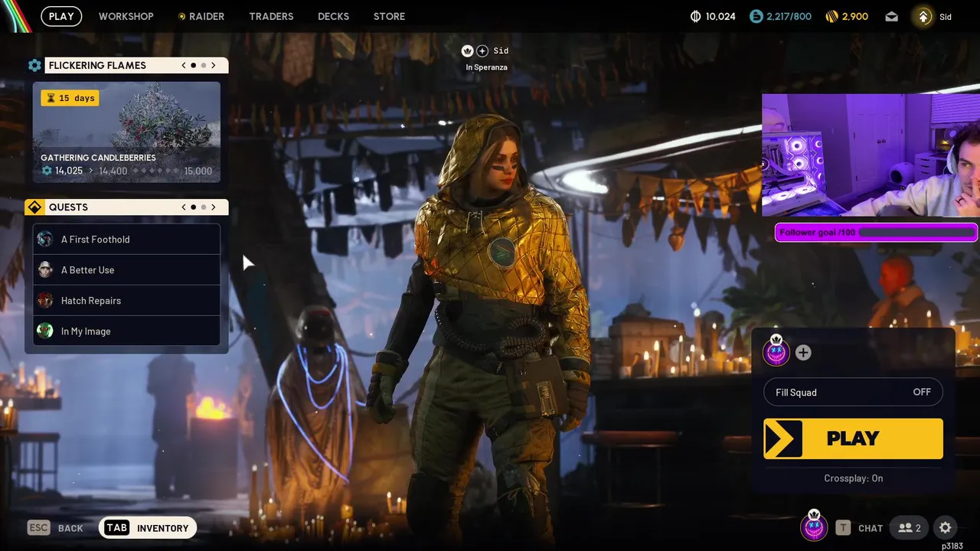Click the Candleberries progress 14,025 value

point(68,171)
